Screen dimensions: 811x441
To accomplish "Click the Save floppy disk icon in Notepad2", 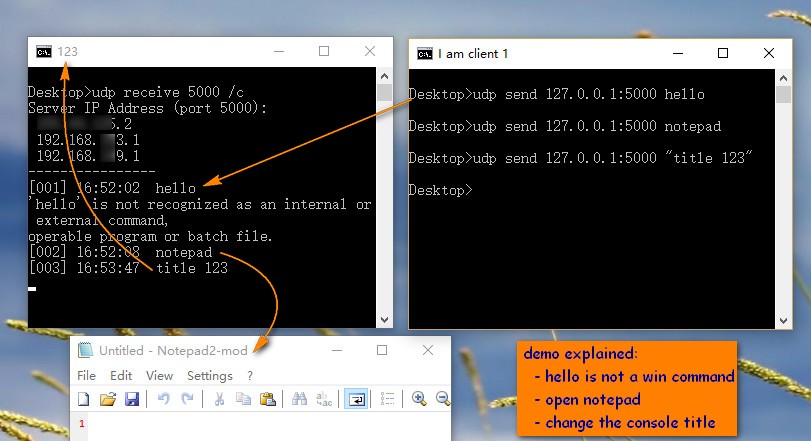I will click(x=132, y=399).
